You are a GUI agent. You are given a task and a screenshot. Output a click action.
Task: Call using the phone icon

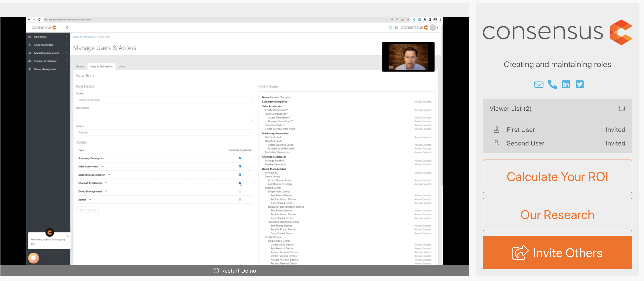coord(552,84)
